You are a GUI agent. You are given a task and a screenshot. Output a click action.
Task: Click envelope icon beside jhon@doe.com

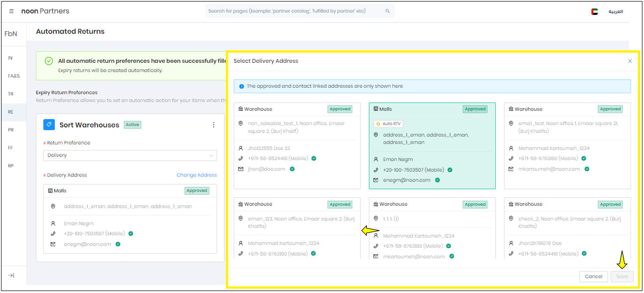coord(240,169)
